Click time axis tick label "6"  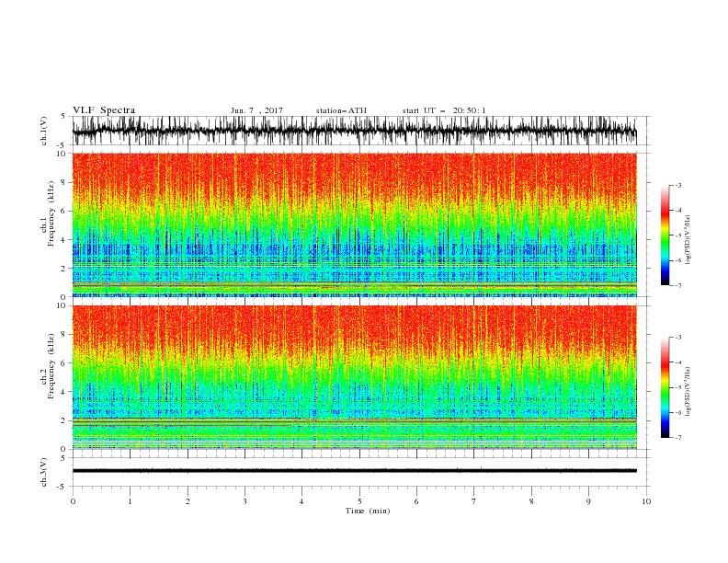pos(416,501)
